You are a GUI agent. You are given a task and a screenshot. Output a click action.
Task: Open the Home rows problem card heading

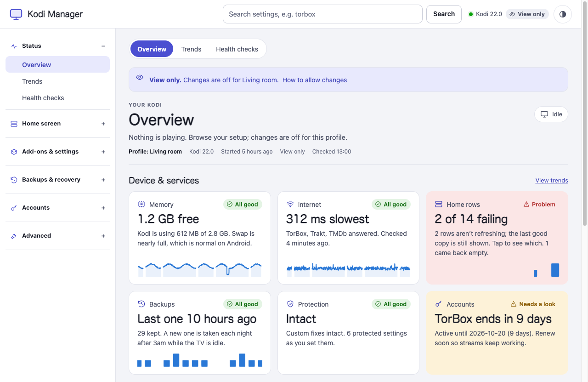[x=471, y=219]
